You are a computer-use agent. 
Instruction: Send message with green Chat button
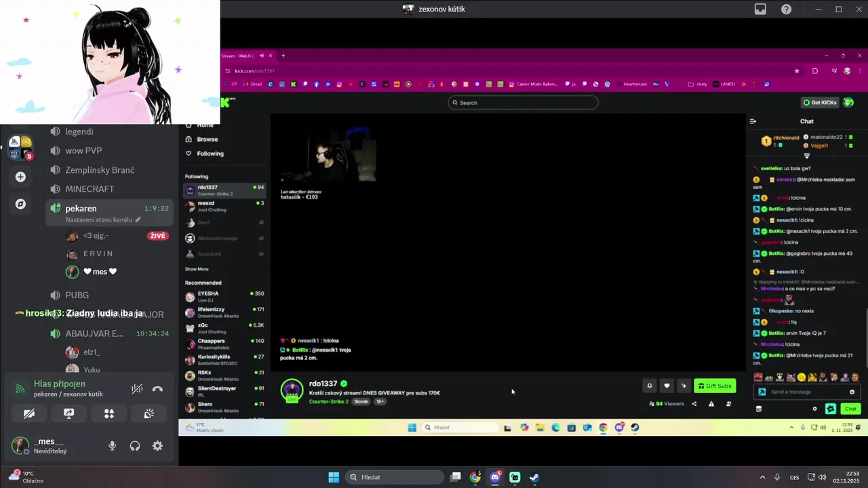(x=850, y=409)
